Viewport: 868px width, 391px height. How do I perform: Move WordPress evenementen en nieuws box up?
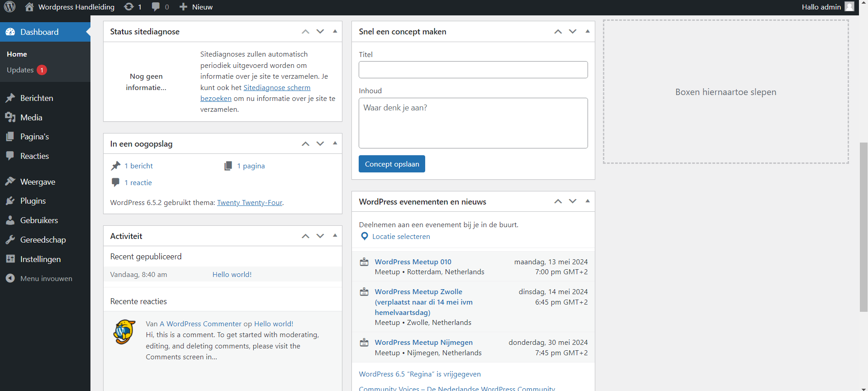pyautogui.click(x=558, y=202)
